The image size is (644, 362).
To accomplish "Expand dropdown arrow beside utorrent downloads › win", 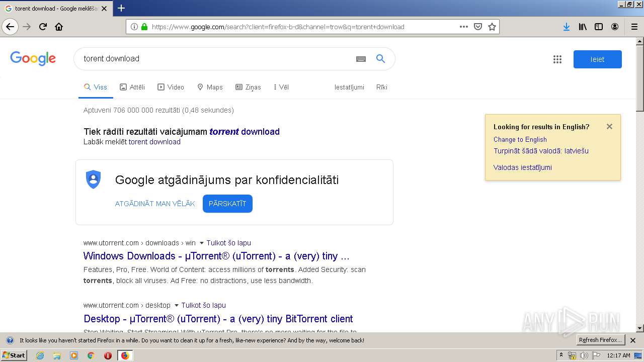I will [x=202, y=243].
